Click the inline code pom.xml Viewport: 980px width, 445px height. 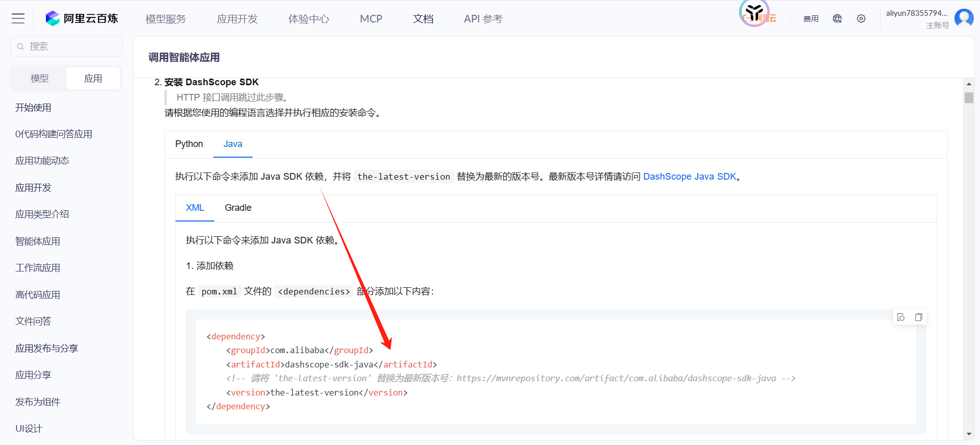pos(219,291)
